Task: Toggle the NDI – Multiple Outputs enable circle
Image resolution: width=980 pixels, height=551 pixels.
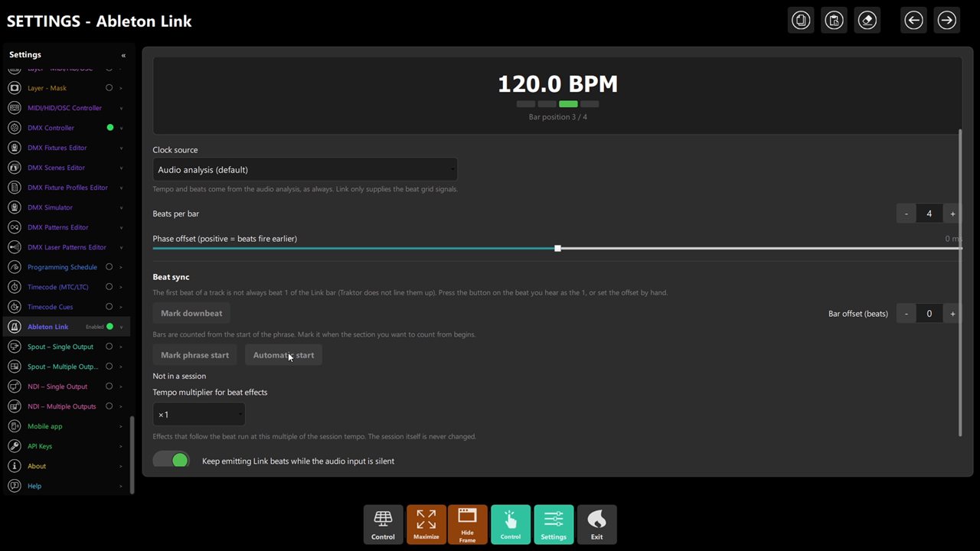Action: tap(109, 406)
